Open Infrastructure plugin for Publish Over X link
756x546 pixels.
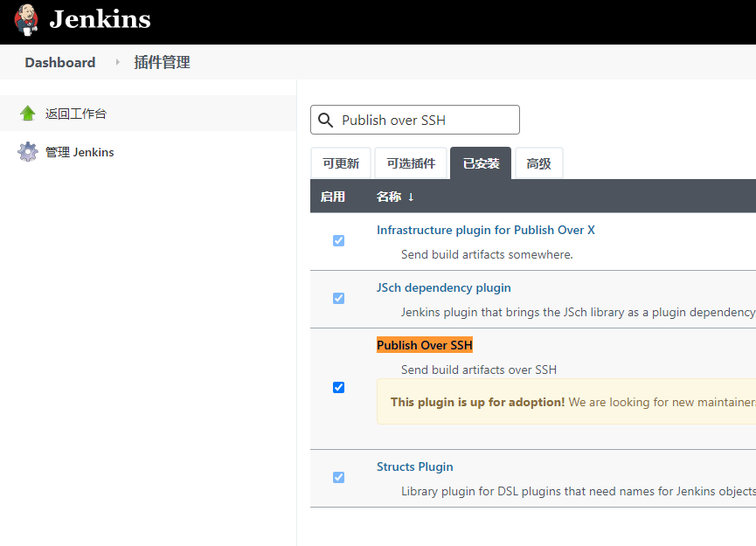click(486, 231)
